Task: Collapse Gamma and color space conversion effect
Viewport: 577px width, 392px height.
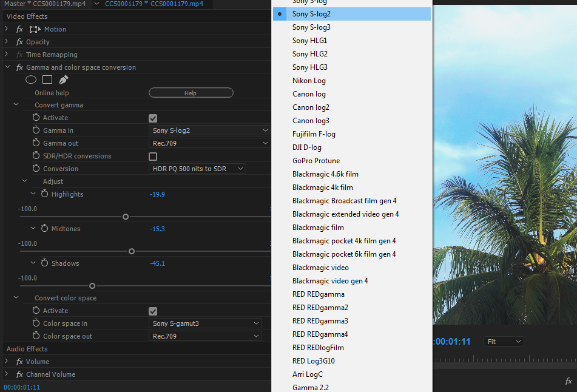Action: click(x=7, y=67)
